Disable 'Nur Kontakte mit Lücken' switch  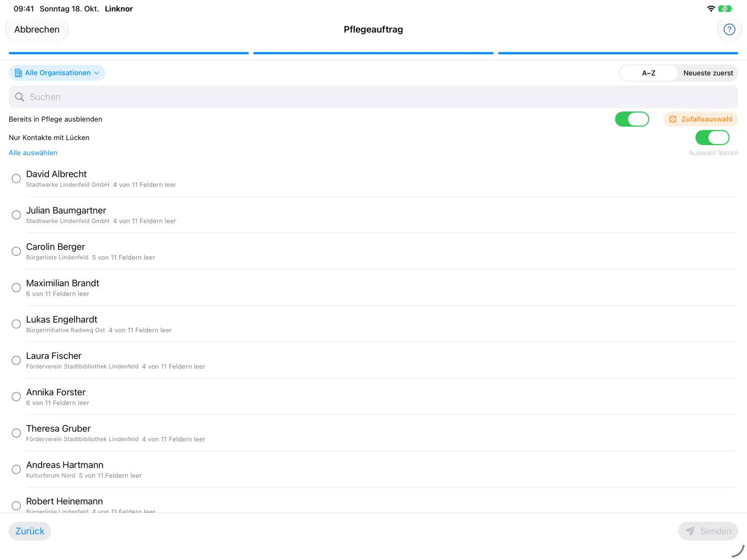(x=712, y=138)
